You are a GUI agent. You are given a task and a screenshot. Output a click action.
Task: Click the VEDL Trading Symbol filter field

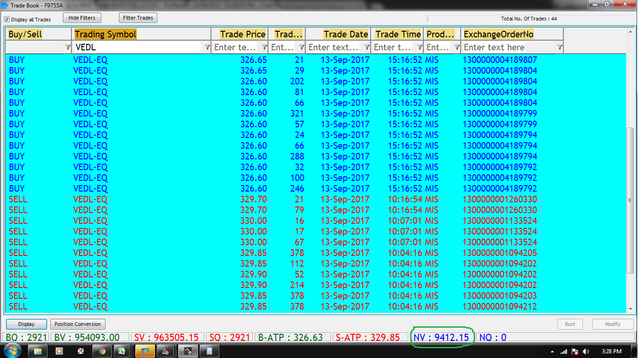(x=138, y=47)
